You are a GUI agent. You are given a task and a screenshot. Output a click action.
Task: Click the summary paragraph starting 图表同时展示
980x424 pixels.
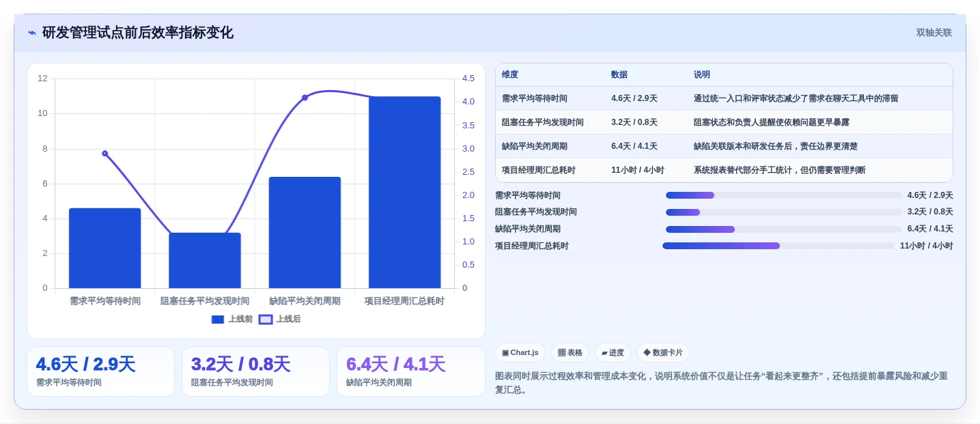click(x=721, y=383)
